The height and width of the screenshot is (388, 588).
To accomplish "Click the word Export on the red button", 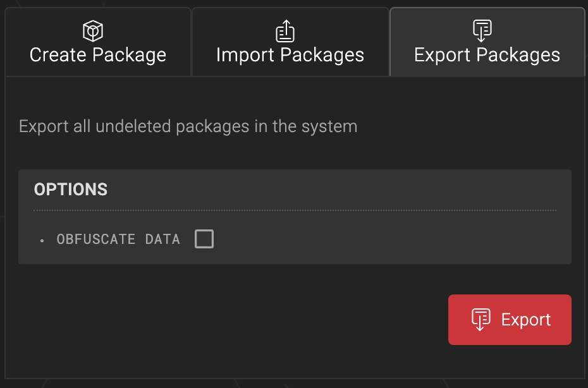I will coord(525,320).
